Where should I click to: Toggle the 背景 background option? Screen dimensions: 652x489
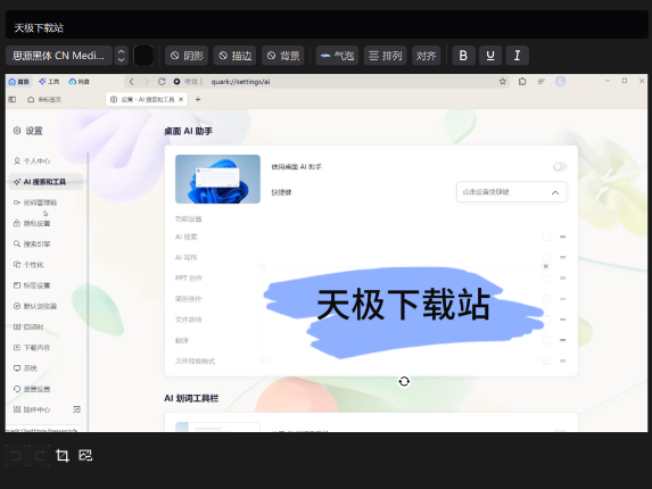283,55
